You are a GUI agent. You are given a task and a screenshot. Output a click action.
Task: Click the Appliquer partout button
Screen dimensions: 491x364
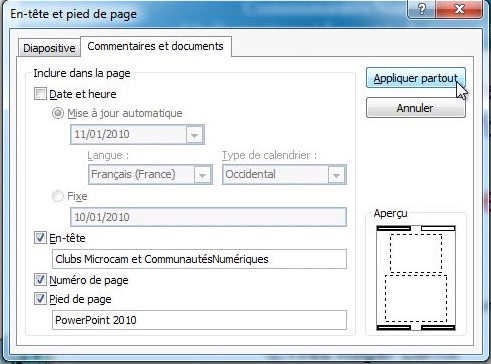point(416,78)
